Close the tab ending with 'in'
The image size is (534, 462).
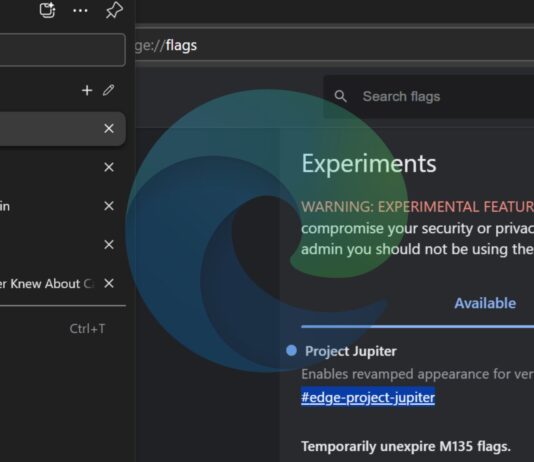click(109, 206)
